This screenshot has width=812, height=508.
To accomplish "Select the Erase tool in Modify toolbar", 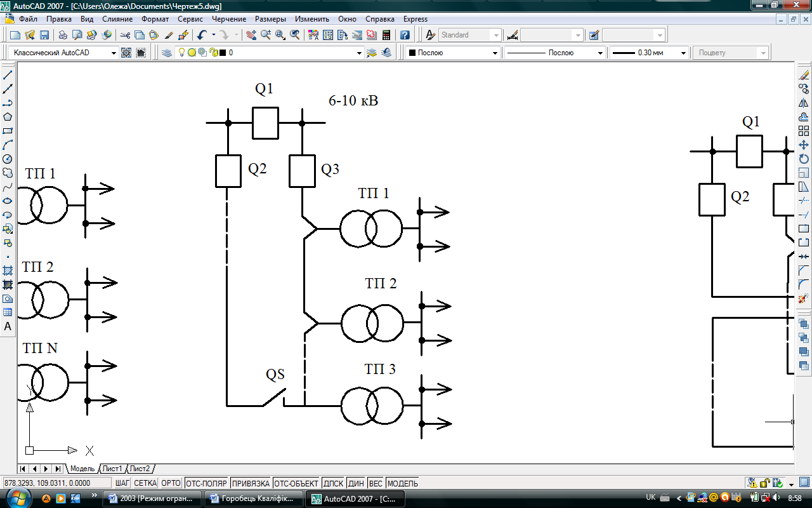I will [x=804, y=75].
